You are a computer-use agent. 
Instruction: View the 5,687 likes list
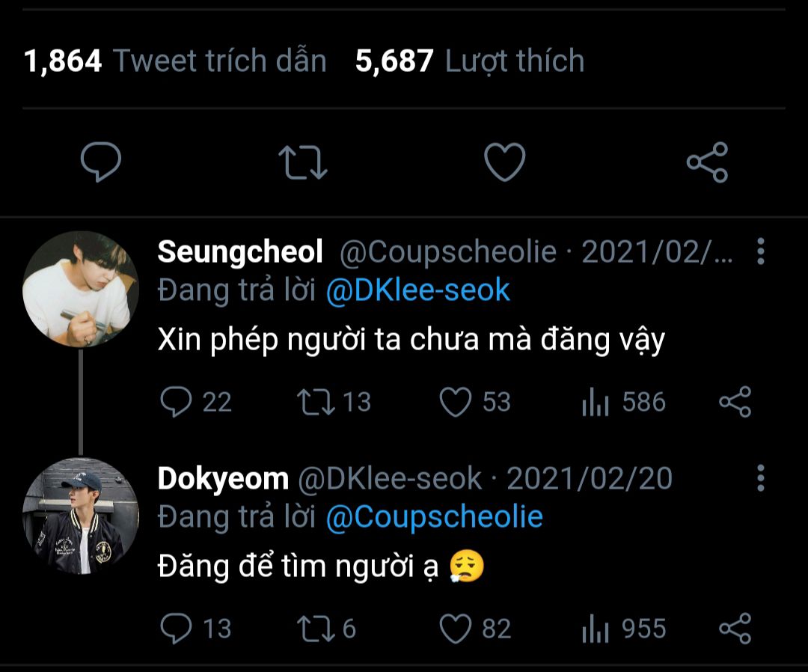click(x=469, y=61)
